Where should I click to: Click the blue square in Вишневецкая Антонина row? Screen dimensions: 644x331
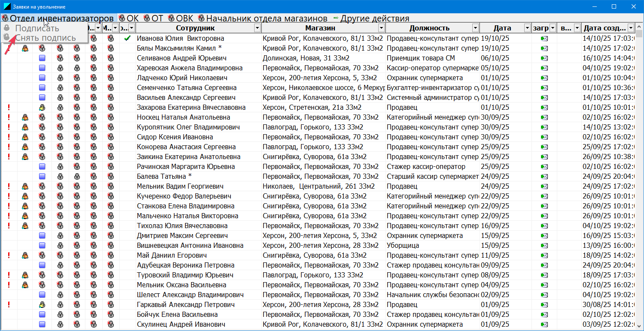pos(42,245)
